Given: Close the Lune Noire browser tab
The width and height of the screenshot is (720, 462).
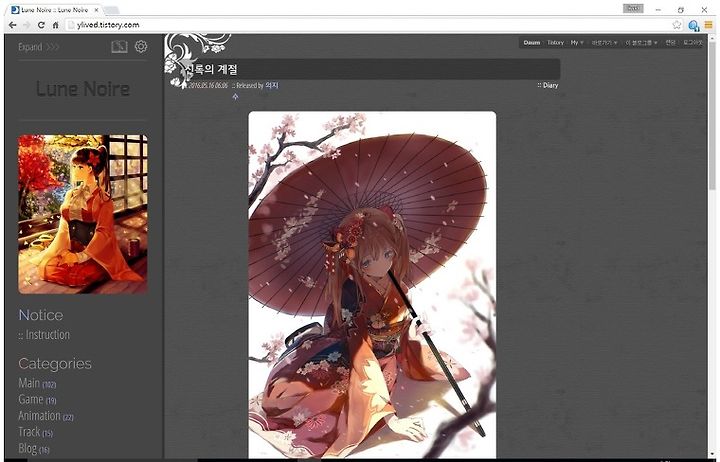Looking at the screenshot, I should tap(96, 10).
